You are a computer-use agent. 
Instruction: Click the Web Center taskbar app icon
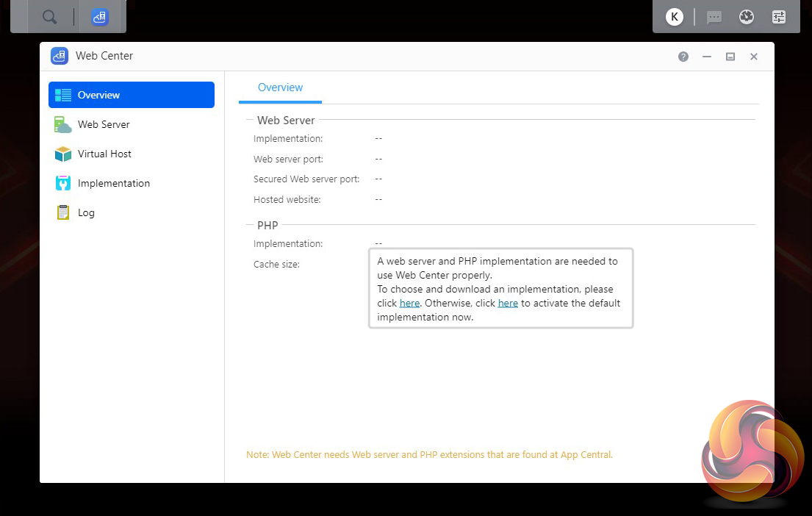click(99, 17)
